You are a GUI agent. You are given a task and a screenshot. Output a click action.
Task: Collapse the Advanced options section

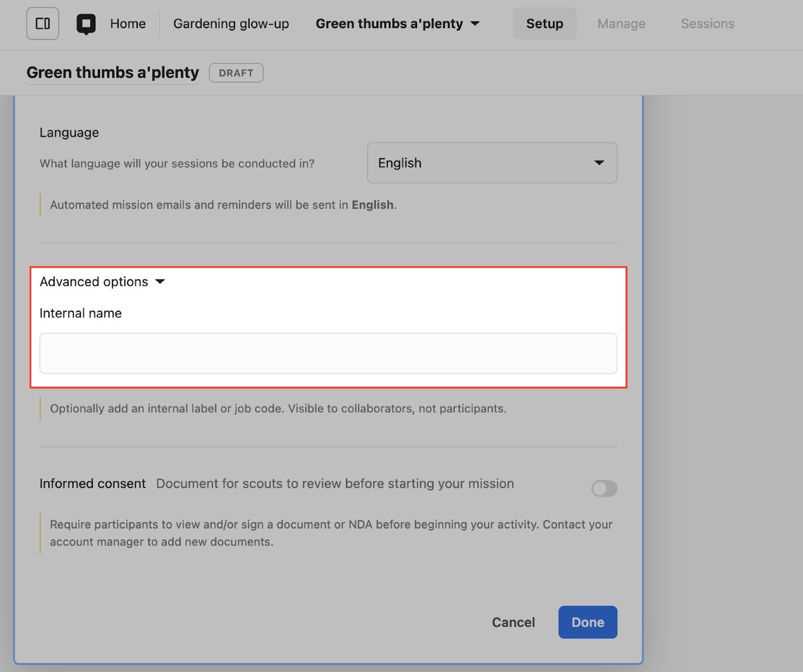[94, 282]
